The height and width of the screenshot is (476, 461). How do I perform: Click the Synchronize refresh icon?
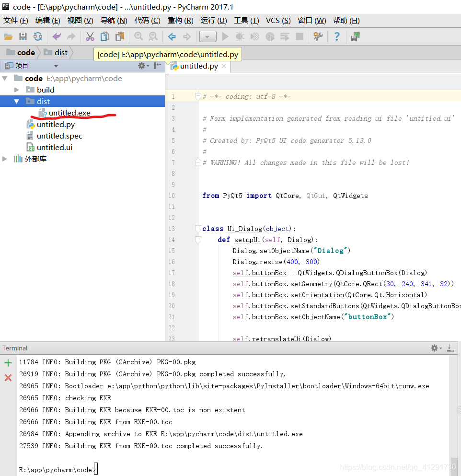(x=38, y=36)
